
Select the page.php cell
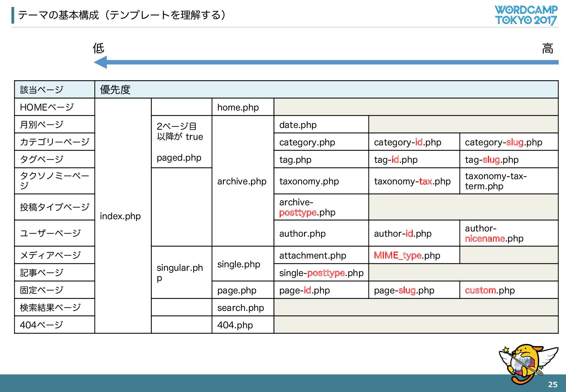point(243,290)
